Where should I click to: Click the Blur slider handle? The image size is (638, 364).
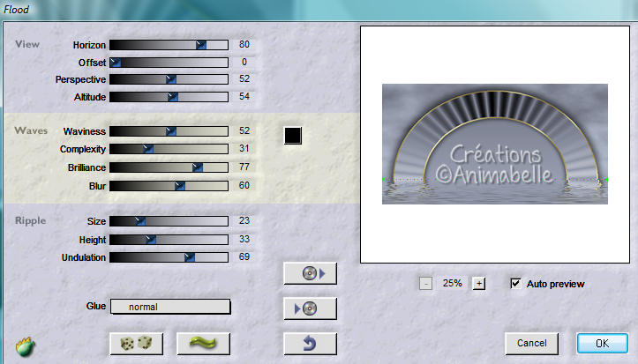[x=180, y=186]
